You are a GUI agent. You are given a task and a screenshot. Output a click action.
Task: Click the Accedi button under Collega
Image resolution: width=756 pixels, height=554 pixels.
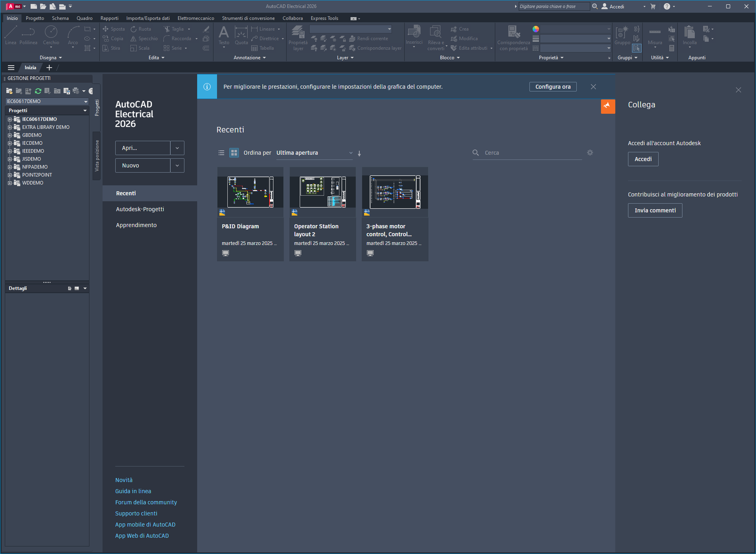click(643, 159)
